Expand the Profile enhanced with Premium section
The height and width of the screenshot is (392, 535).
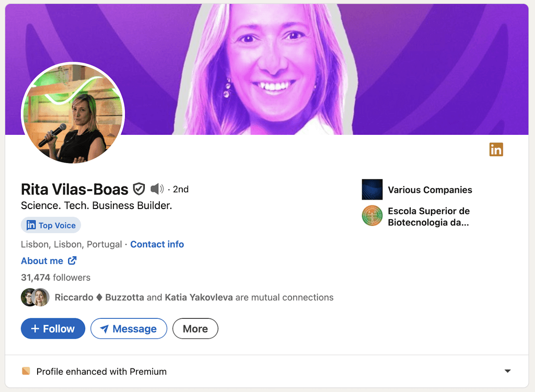[x=101, y=371]
